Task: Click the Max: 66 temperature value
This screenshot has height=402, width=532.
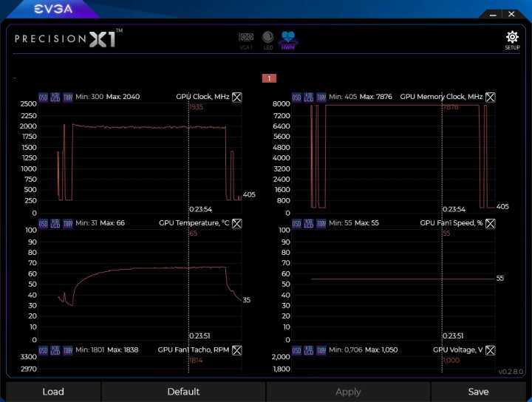Action: pyautogui.click(x=112, y=223)
